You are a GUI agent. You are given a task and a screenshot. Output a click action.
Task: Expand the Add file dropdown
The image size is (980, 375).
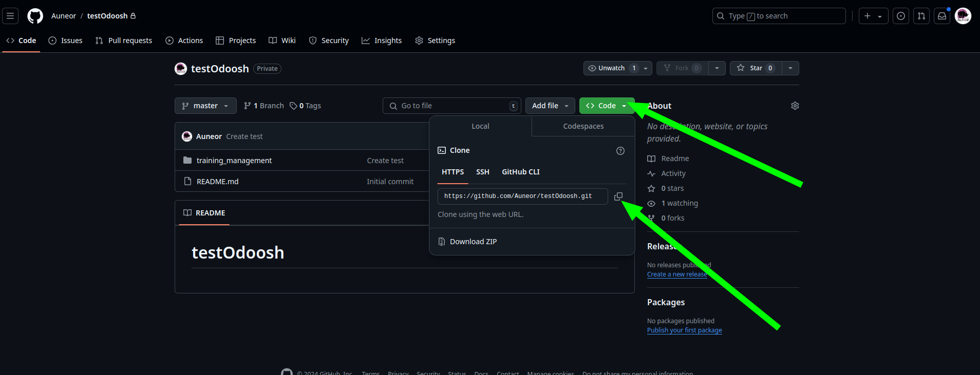coord(550,106)
